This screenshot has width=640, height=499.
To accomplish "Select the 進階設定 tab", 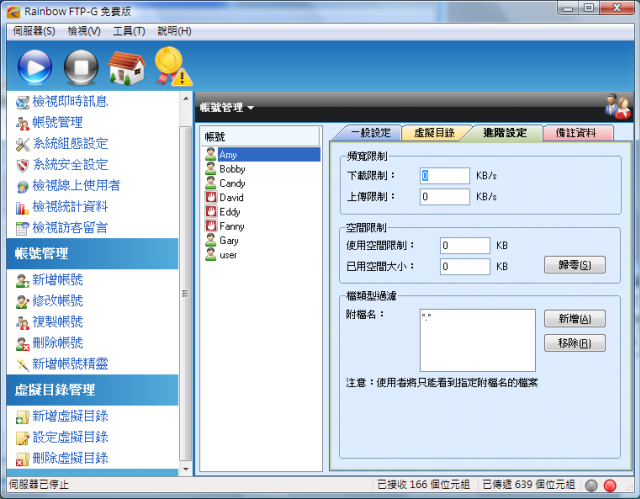I will tap(505, 133).
